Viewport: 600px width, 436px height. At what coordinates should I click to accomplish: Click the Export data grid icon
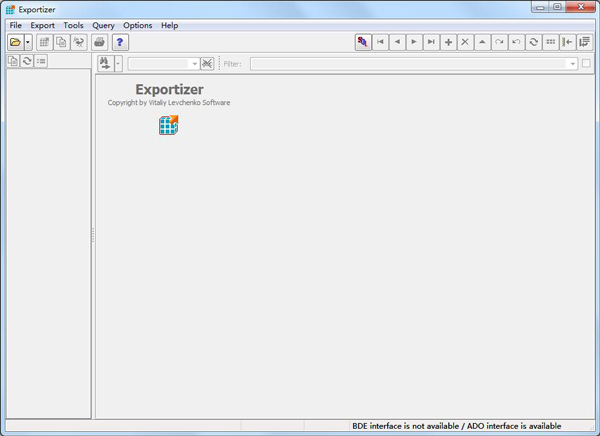pyautogui.click(x=44, y=42)
